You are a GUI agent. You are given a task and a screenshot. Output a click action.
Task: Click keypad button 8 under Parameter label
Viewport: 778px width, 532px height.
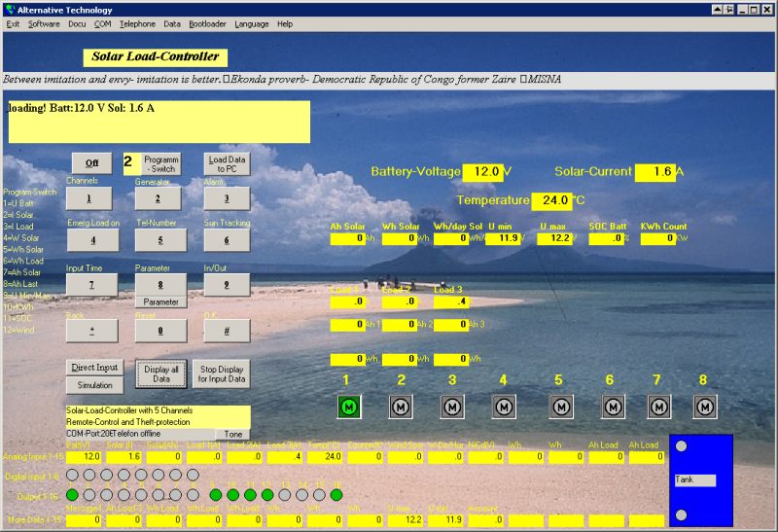pos(160,285)
